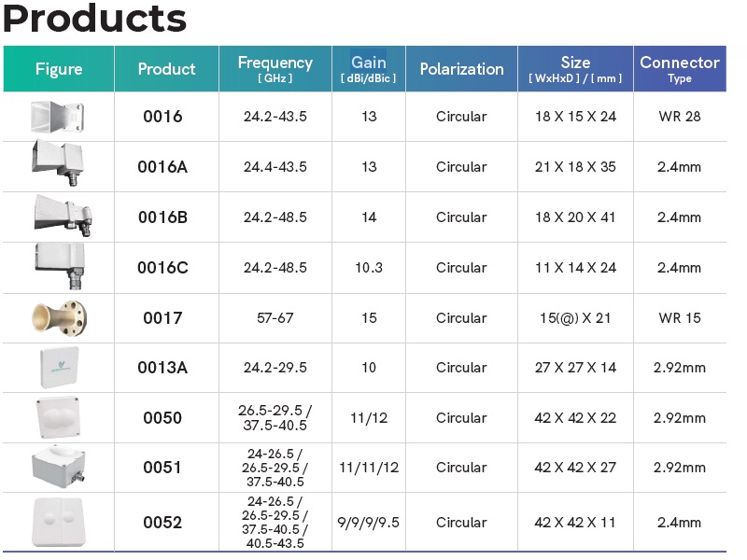This screenshot has width=747, height=560.
Task: Select the brass 0017 horn antenna image
Action: pos(58,317)
